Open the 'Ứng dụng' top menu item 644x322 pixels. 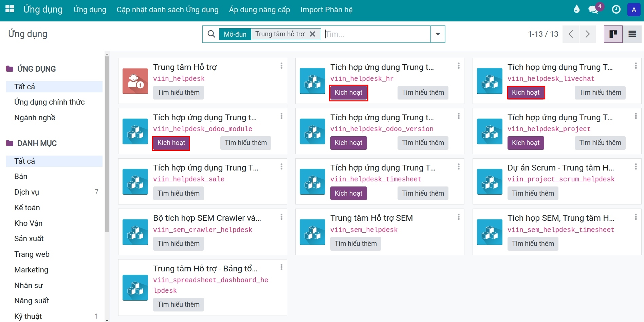tap(90, 10)
